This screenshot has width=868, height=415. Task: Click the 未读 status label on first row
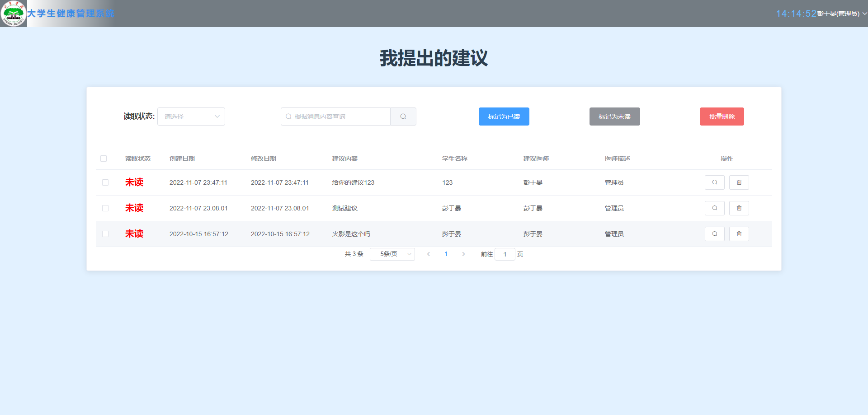click(x=134, y=182)
